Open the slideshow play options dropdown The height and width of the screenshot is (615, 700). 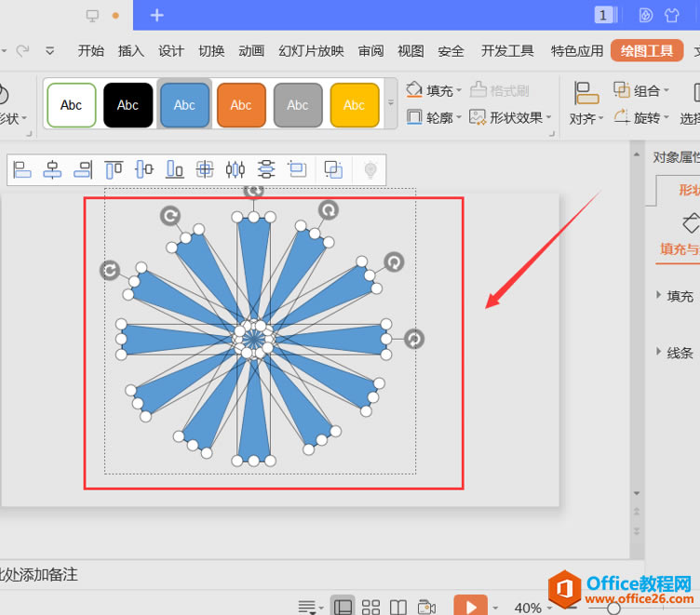click(495, 608)
